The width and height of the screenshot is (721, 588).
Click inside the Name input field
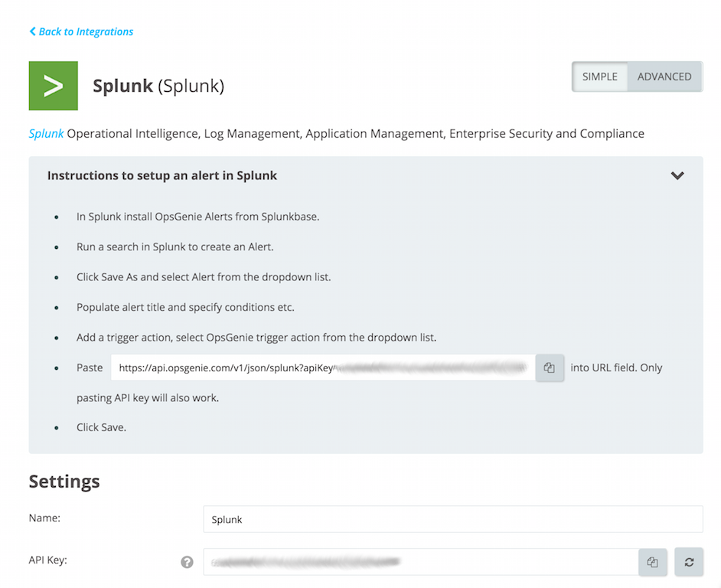pos(452,518)
